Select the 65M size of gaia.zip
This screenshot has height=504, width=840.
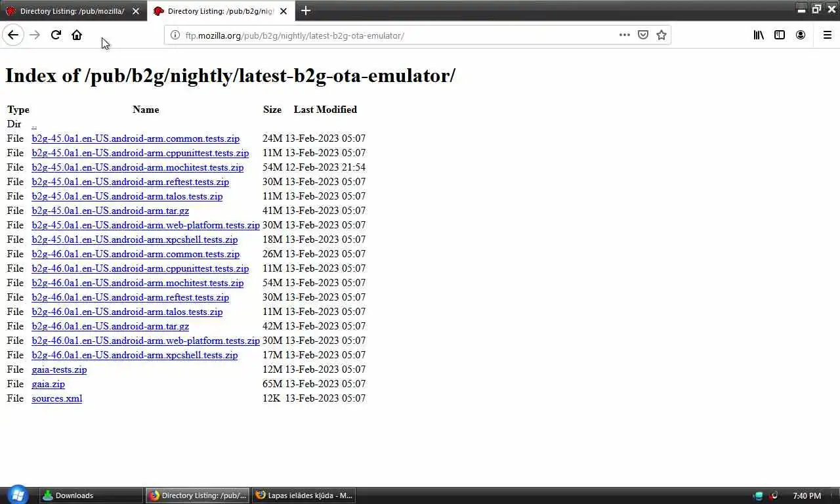pos(272,384)
